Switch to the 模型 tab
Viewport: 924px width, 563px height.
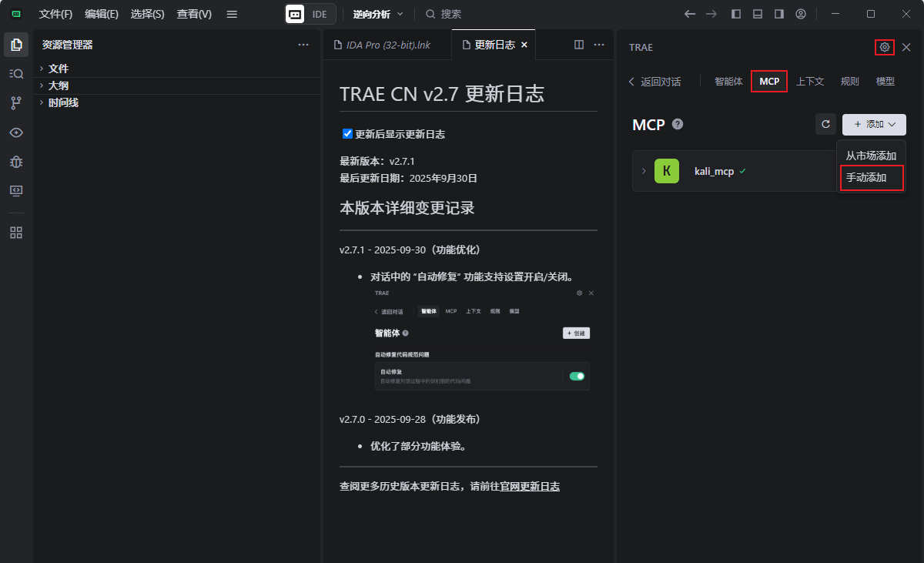pyautogui.click(x=885, y=81)
